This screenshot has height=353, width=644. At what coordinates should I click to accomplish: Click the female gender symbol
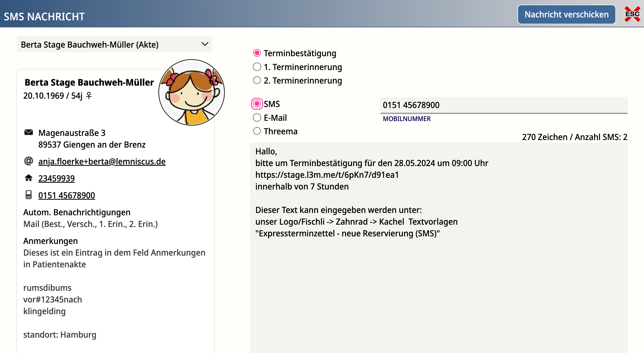(x=89, y=96)
